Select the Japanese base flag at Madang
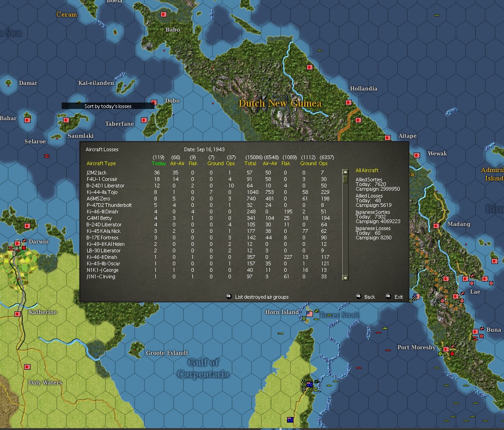Viewport: 504px width, 430px height. click(436, 226)
